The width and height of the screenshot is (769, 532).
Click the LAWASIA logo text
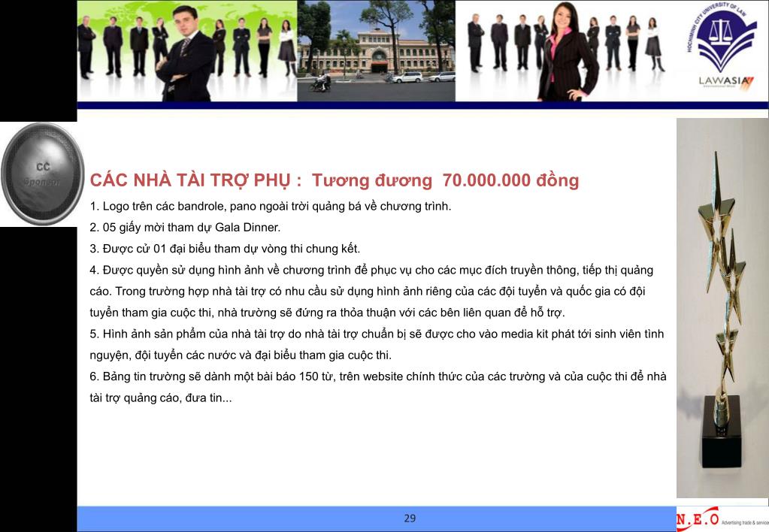pyautogui.click(x=726, y=81)
